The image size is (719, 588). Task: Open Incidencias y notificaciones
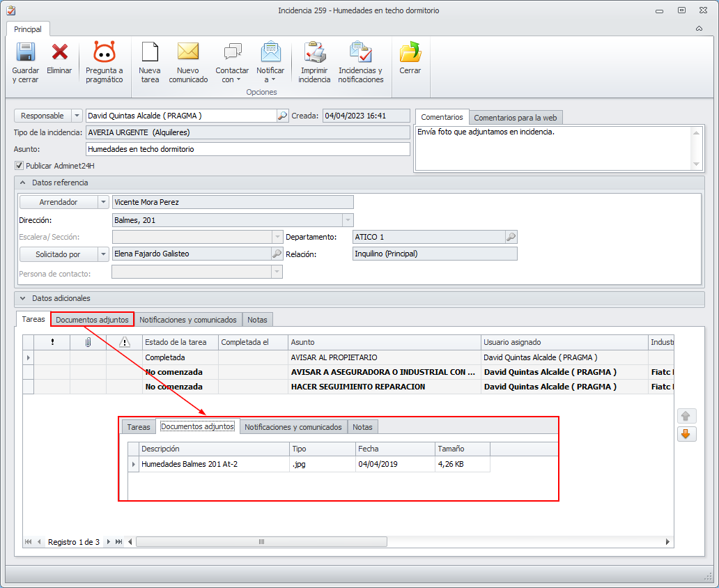click(x=360, y=53)
